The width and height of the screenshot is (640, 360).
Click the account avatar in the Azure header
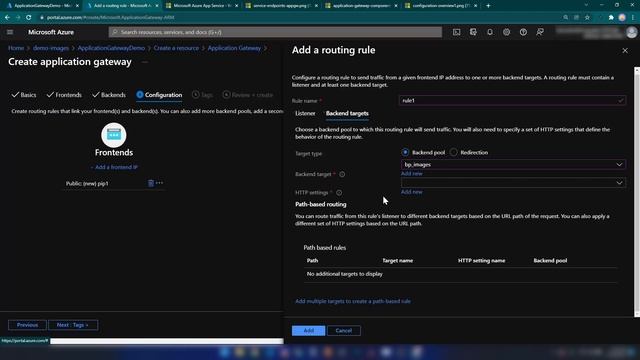pos(631,32)
